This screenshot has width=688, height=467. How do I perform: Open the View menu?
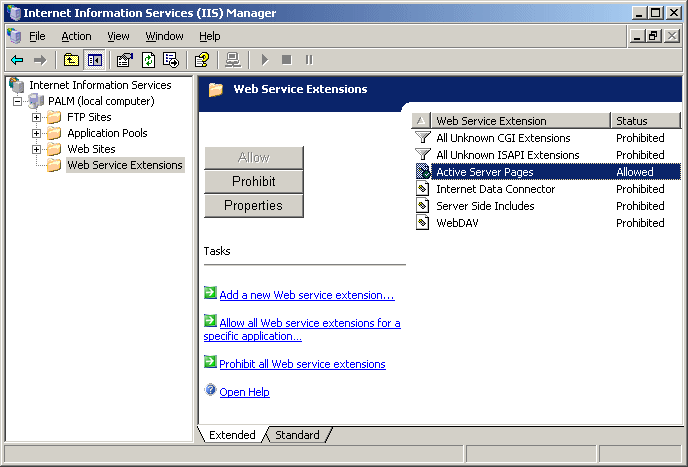click(118, 36)
